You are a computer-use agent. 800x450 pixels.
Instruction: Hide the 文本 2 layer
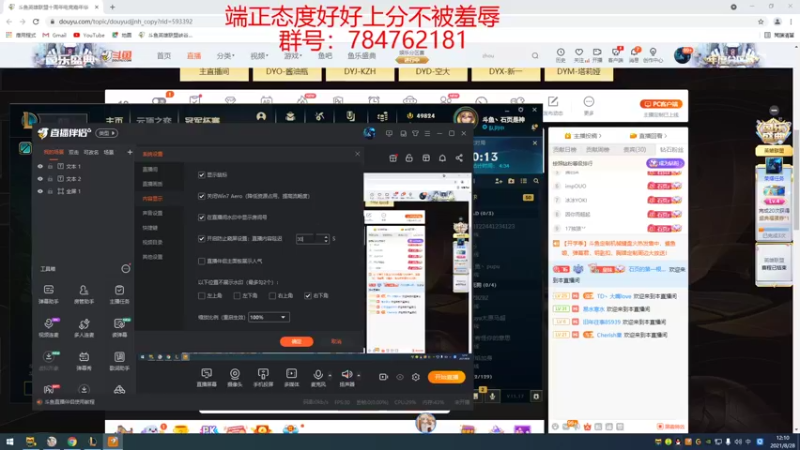tap(40, 179)
